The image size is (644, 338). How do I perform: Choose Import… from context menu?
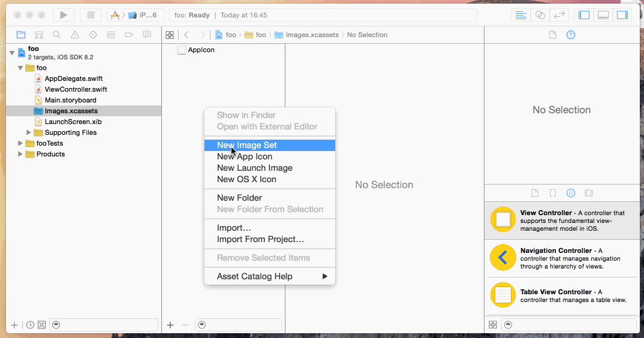point(270,228)
